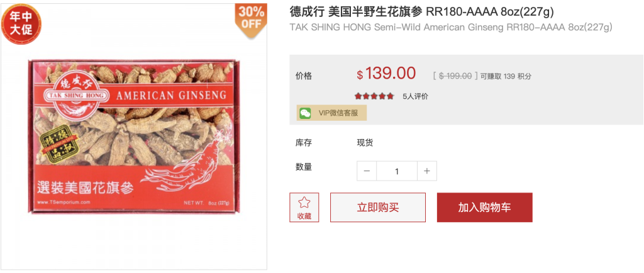Click the five-star rating icons
This screenshot has height=273, width=644.
(374, 96)
